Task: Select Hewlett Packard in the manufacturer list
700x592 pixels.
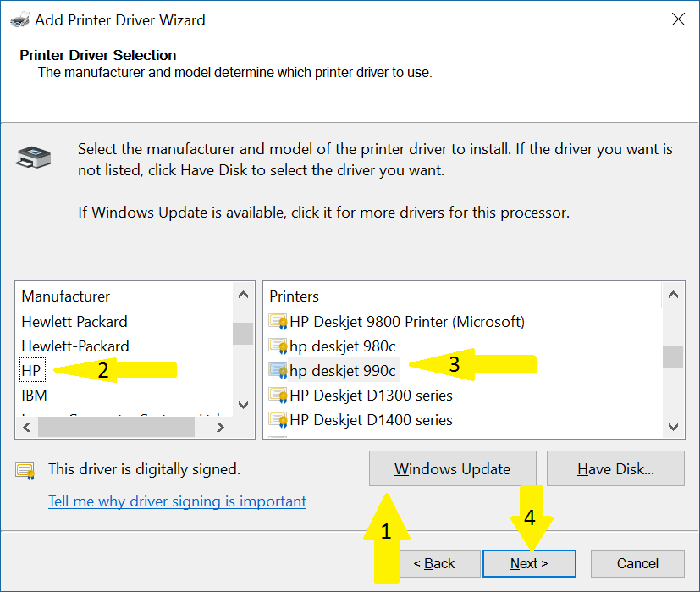Action: click(x=74, y=322)
